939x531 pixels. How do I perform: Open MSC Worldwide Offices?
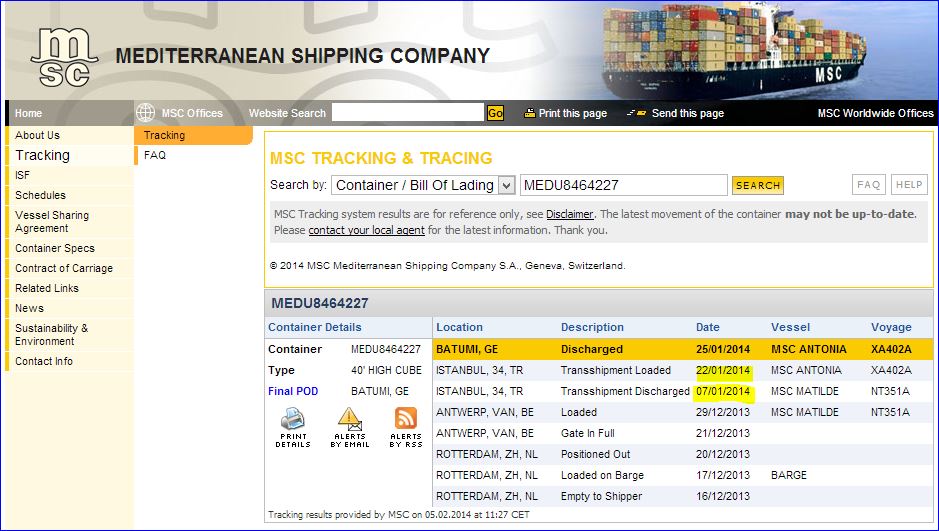tap(876, 113)
